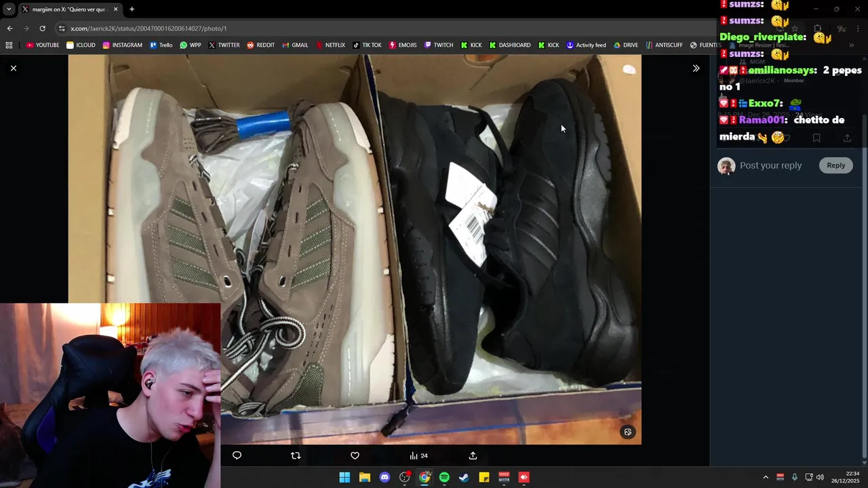This screenshot has height=488, width=868.
Task: Click the share icon in side panel
Action: [x=847, y=138]
